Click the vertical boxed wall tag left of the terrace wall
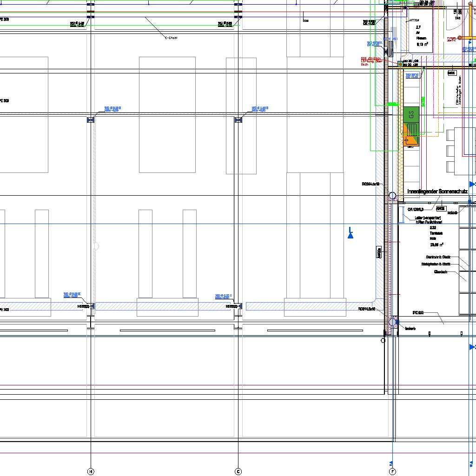Image resolution: width=476 pixels, height=476 pixels. [x=379, y=252]
